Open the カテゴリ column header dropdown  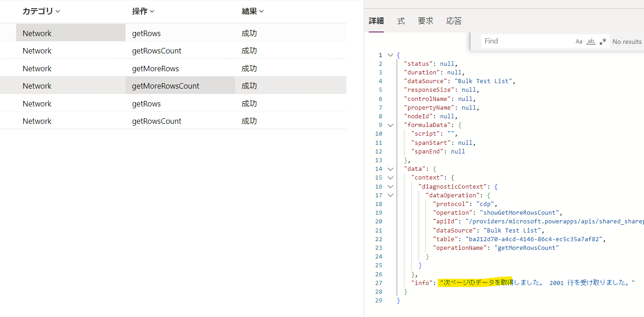[x=42, y=11]
